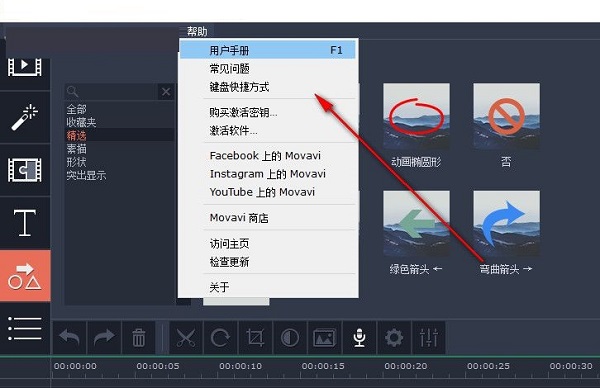Open clip properties gear icon
600x388 pixels.
[394, 337]
